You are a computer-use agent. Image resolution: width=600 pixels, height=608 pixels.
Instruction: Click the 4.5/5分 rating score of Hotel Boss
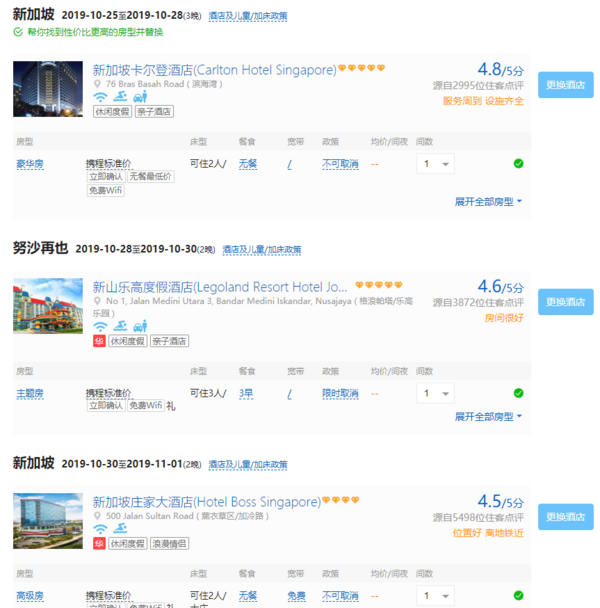pyautogui.click(x=500, y=502)
